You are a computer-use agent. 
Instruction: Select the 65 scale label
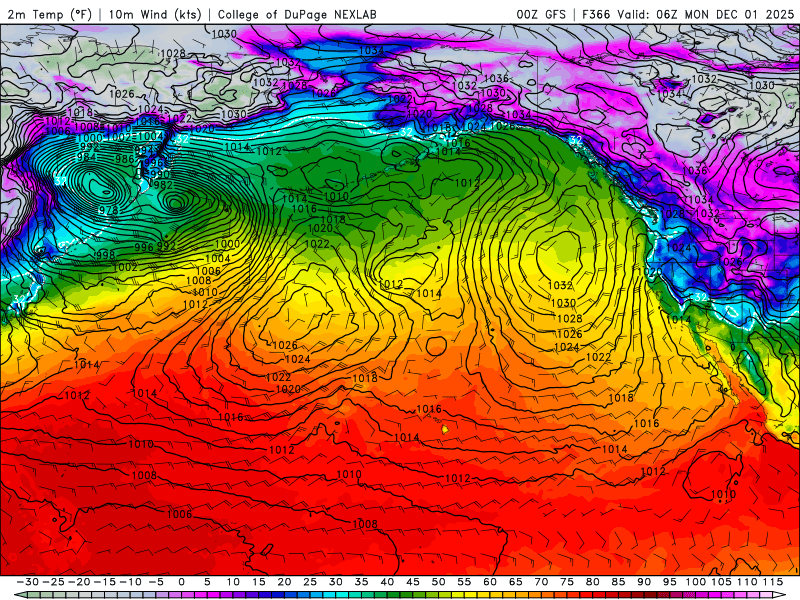pos(515,582)
